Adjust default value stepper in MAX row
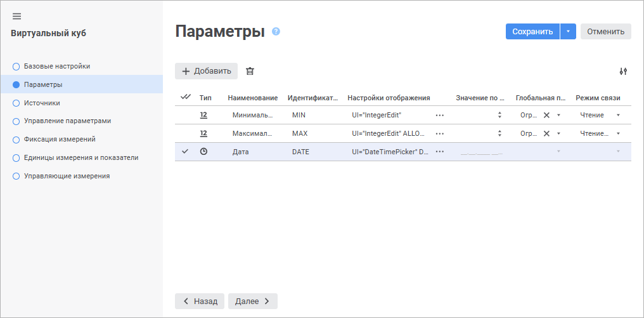This screenshot has width=644, height=318. coord(499,133)
